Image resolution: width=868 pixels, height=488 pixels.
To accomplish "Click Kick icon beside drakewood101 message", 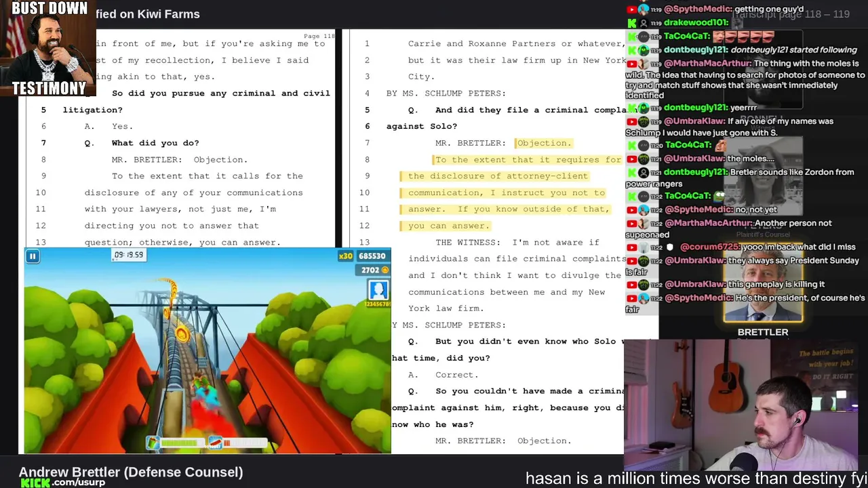I will tap(631, 22).
